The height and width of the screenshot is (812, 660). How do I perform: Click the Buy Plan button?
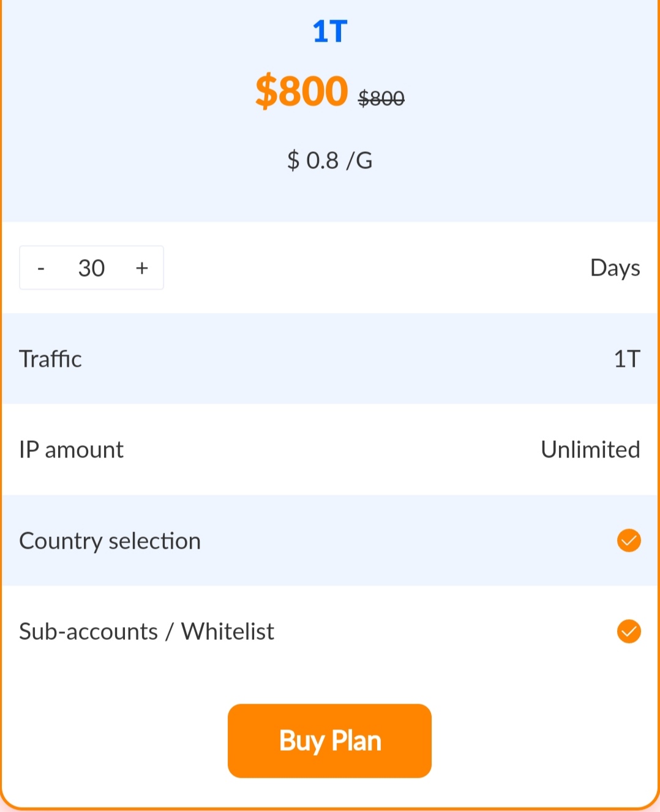(329, 740)
